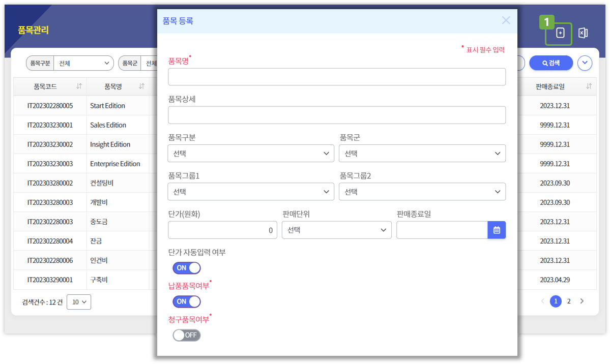
Task: Click the 검색 search button
Action: (551, 63)
